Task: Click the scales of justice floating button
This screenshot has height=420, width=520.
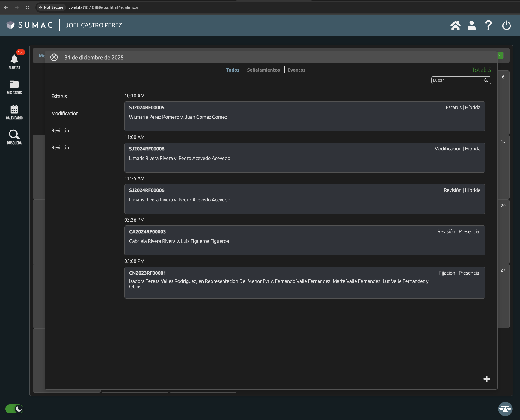Action: pos(505,409)
